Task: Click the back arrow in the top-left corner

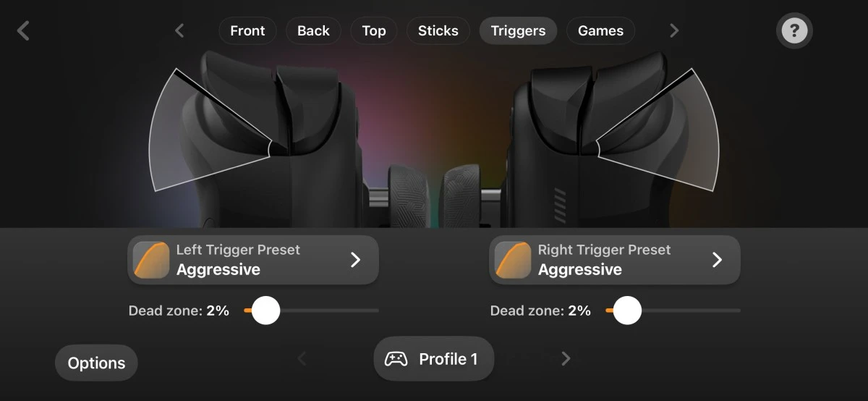Action: pyautogui.click(x=23, y=30)
